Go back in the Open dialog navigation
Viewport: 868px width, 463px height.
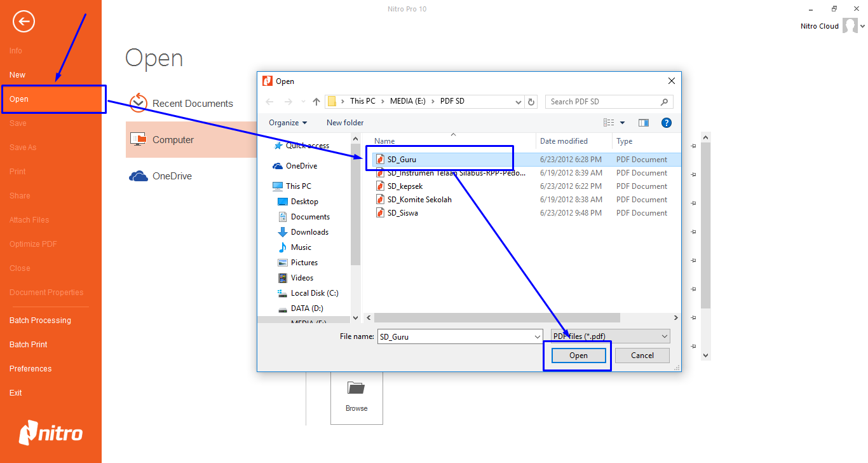(269, 102)
